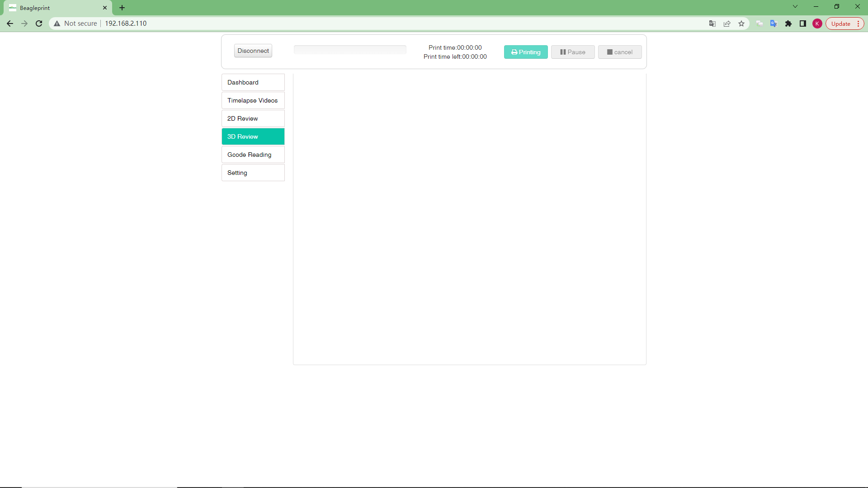Switch to the 2D Review page

tap(253, 118)
